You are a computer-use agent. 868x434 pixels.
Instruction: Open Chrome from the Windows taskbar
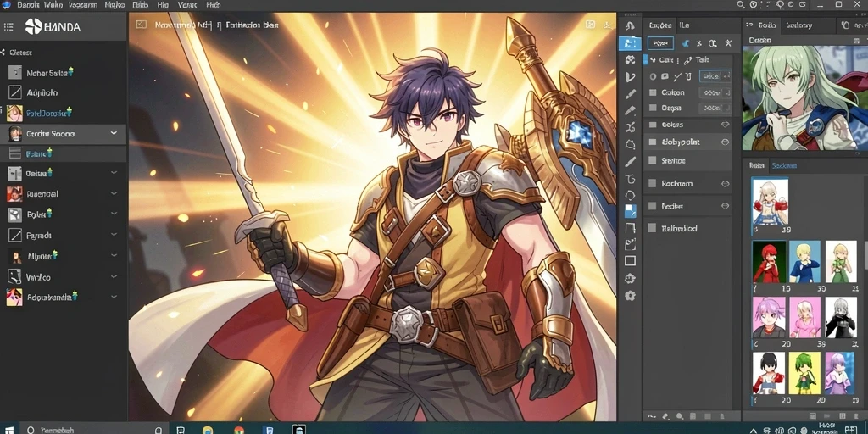[x=238, y=430]
